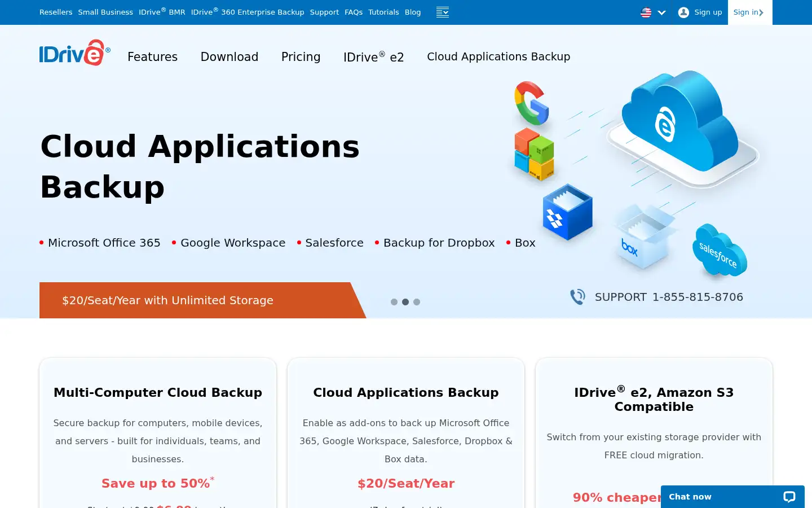Click the Microsoft Office 365 bullet link
This screenshot has width=812, height=508.
coord(104,243)
